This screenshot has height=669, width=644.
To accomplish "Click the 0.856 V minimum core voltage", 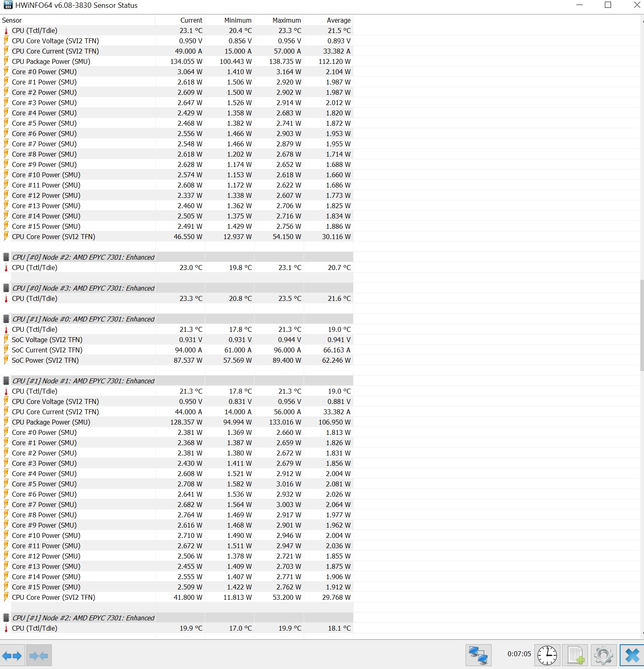I will (240, 41).
